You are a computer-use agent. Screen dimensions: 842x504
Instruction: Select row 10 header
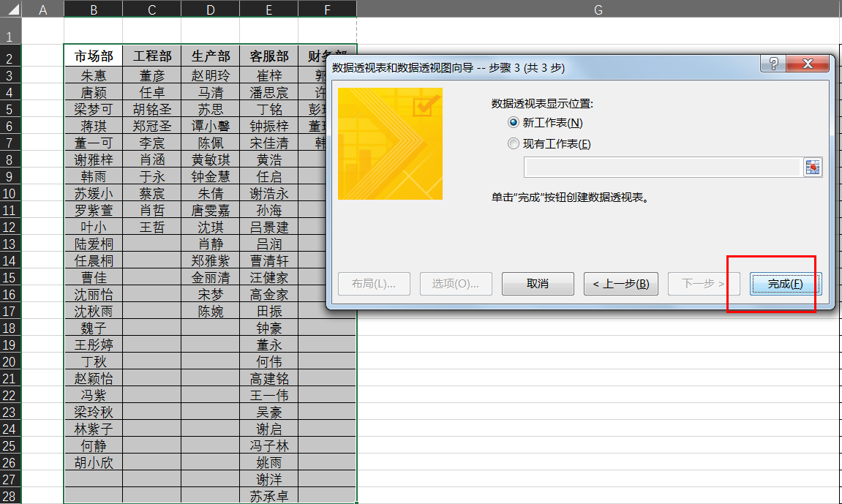coord(10,193)
